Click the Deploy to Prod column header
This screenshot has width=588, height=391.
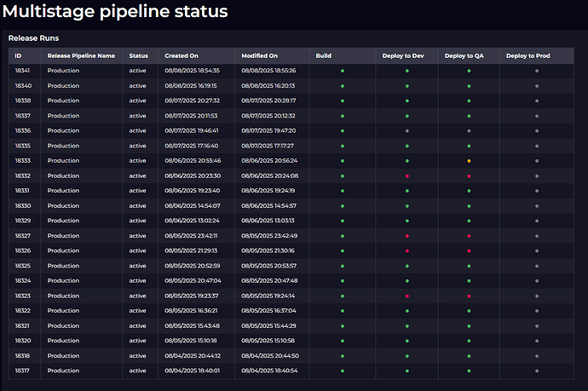tap(527, 56)
